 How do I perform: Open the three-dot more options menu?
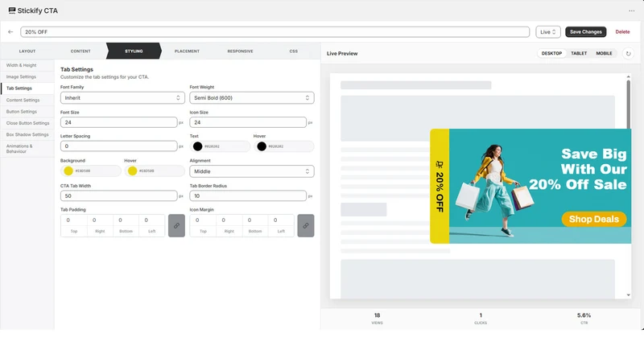631,10
